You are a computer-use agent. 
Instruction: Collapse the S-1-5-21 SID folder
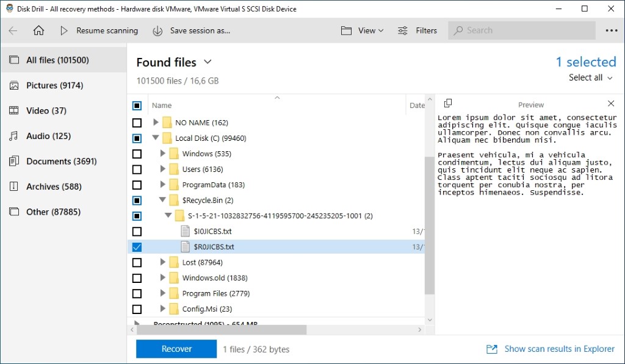pos(168,215)
